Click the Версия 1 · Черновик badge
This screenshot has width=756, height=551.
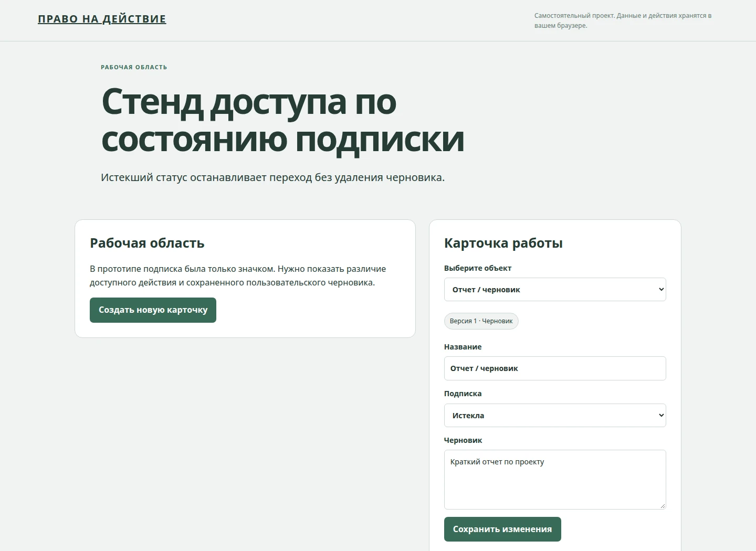coord(481,321)
